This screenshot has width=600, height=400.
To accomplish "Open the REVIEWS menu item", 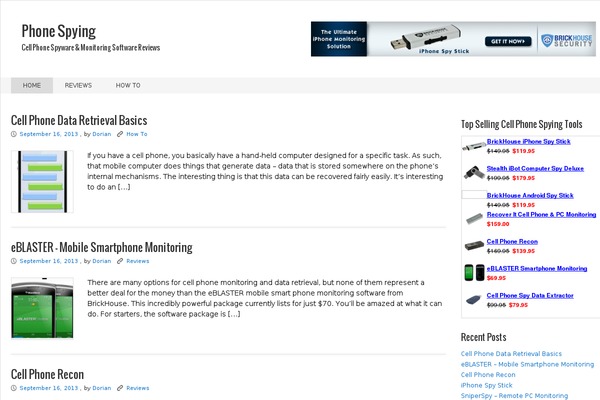I will pyautogui.click(x=78, y=85).
